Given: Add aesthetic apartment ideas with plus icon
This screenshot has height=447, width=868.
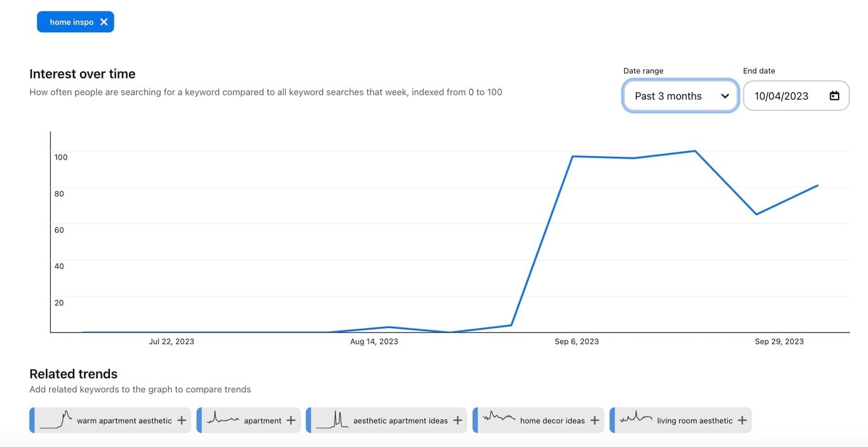Looking at the screenshot, I should (x=457, y=420).
